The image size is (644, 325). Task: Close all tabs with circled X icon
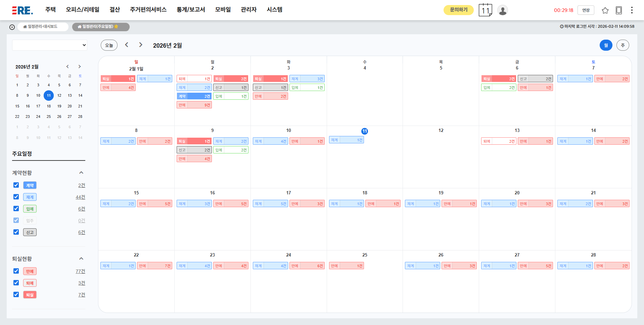point(12,27)
